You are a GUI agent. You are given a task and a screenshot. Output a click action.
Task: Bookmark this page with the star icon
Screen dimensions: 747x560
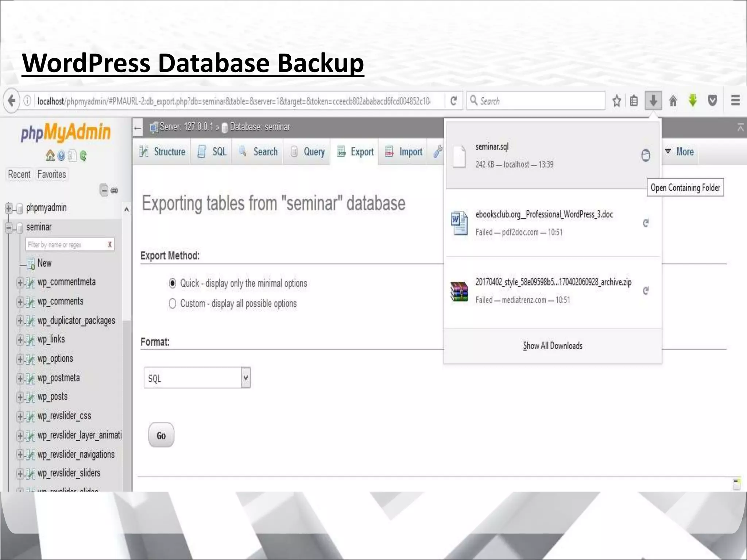(616, 101)
